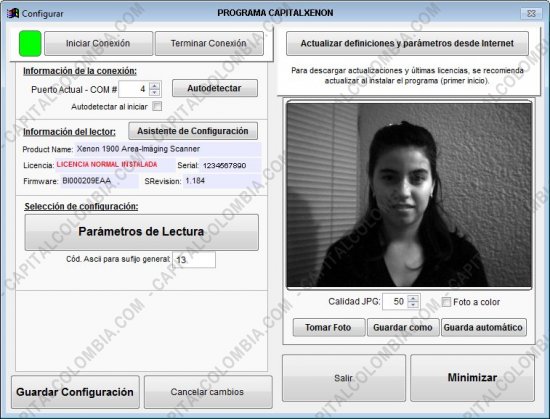Click the green connection status indicator
This screenshot has height=419, width=550.
30,43
